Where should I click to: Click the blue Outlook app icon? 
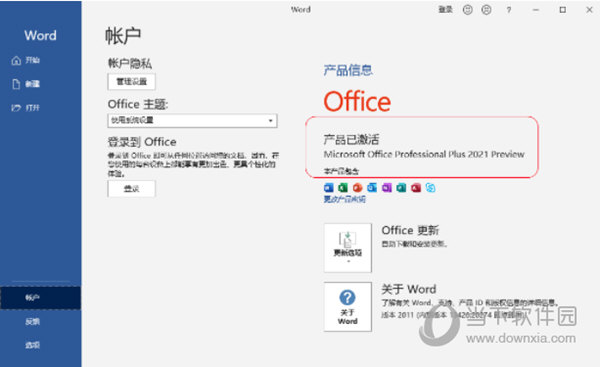372,188
